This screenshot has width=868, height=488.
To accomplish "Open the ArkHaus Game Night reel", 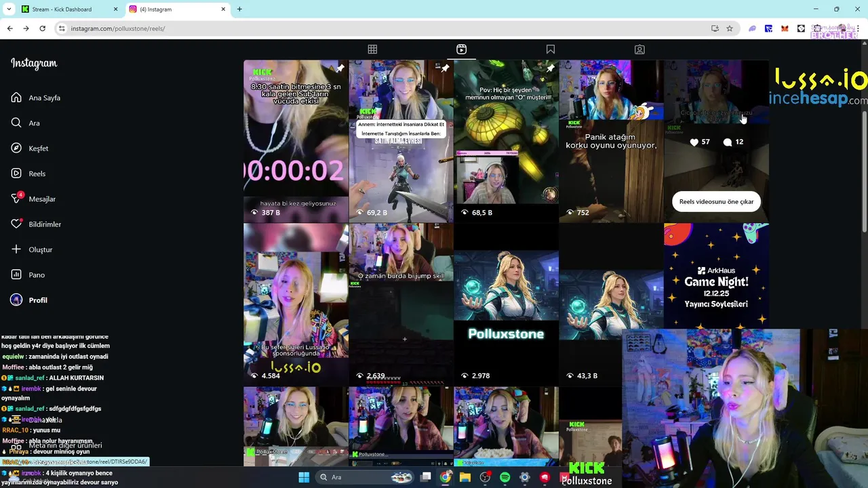I will (x=716, y=277).
